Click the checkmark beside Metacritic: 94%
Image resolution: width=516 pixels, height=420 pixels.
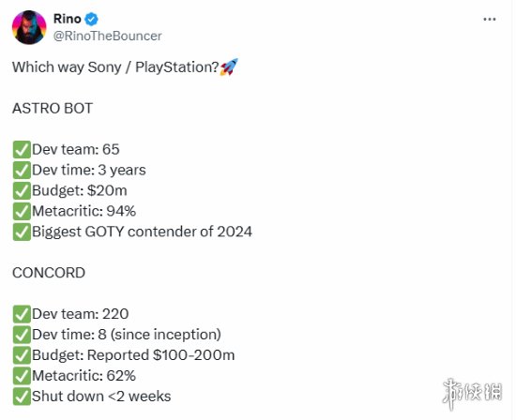click(x=22, y=212)
